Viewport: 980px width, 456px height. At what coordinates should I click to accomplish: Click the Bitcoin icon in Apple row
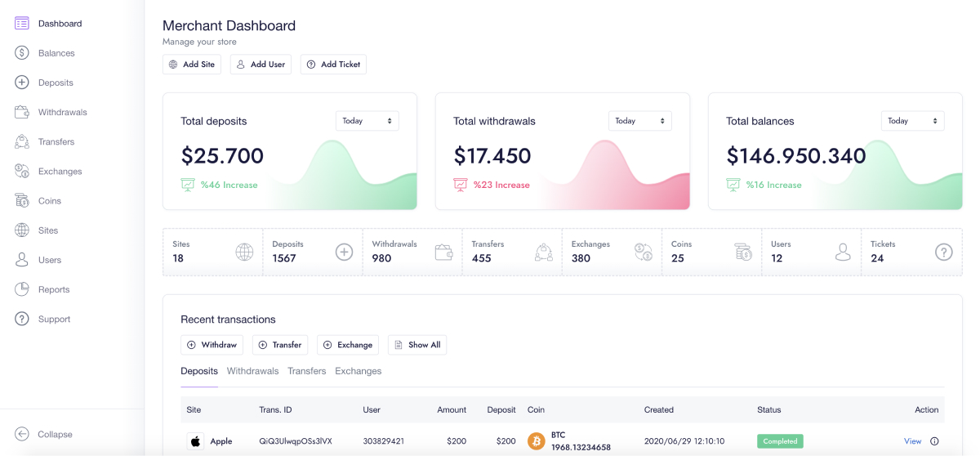pyautogui.click(x=537, y=441)
